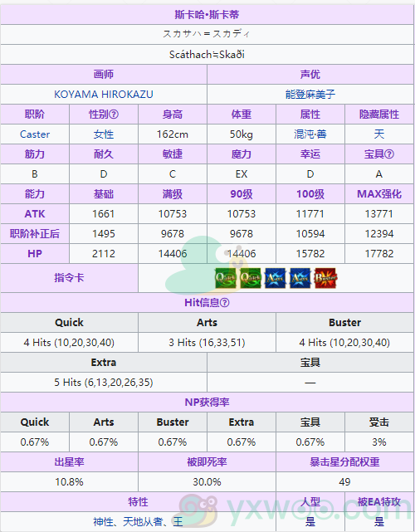The width and height of the screenshot is (415, 532).
Task: Click the 宝具 rank value A
Action: pos(379,174)
